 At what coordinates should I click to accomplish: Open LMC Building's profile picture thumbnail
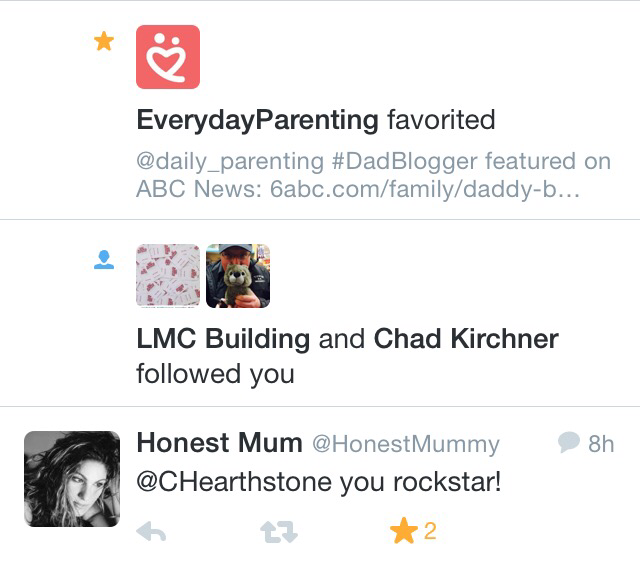167,275
